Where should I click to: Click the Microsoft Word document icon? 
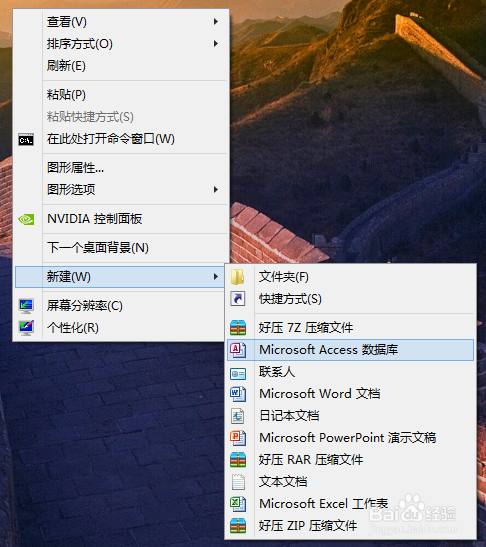coord(238,394)
